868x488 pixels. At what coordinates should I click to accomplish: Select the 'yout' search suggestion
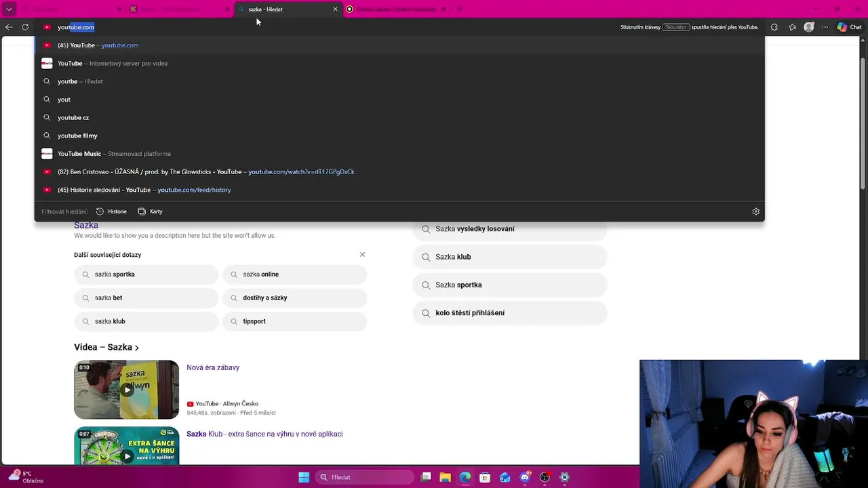tap(399, 100)
